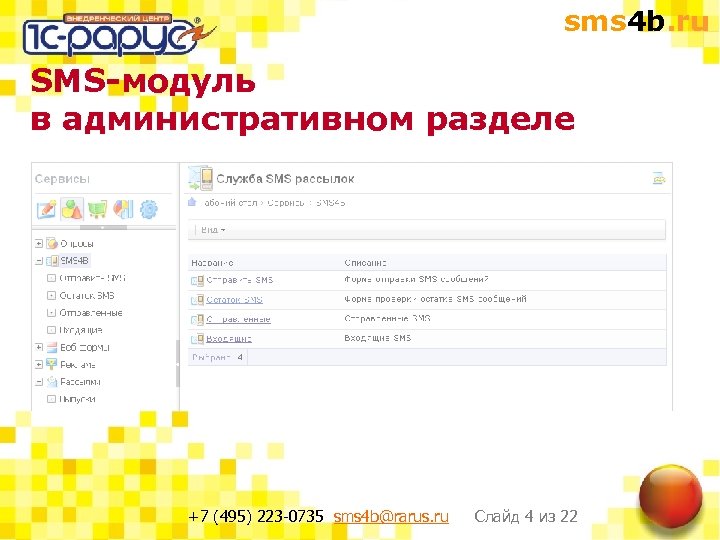Open the Входящие link in table
This screenshot has height=540, width=720.
click(x=229, y=339)
